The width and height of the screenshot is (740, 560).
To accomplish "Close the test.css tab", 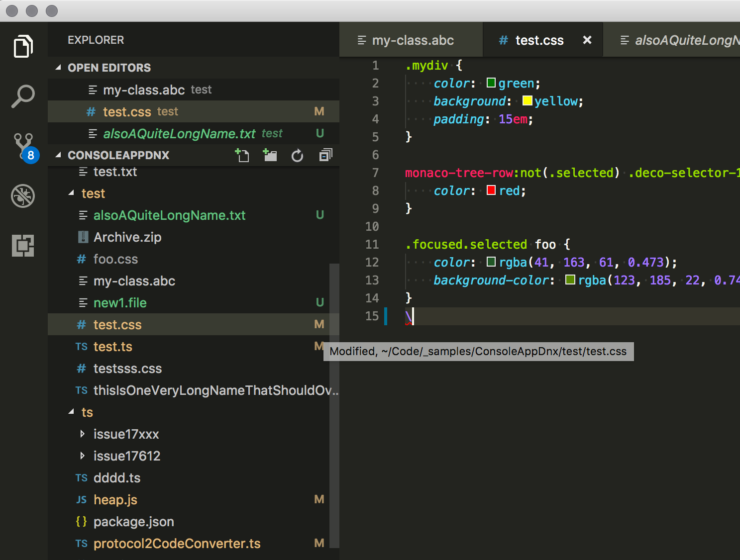I will click(x=587, y=40).
